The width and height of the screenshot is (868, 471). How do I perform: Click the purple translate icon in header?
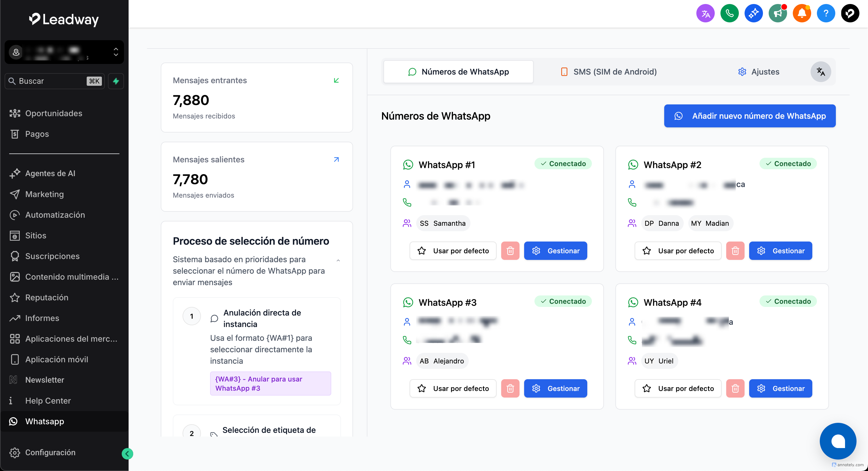pyautogui.click(x=705, y=13)
